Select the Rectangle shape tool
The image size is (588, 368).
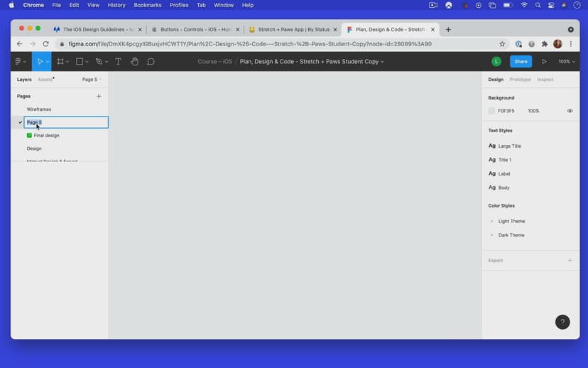click(x=80, y=62)
